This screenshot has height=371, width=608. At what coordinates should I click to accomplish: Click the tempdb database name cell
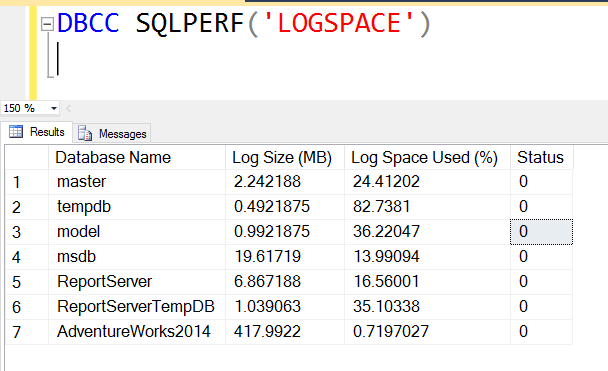137,207
